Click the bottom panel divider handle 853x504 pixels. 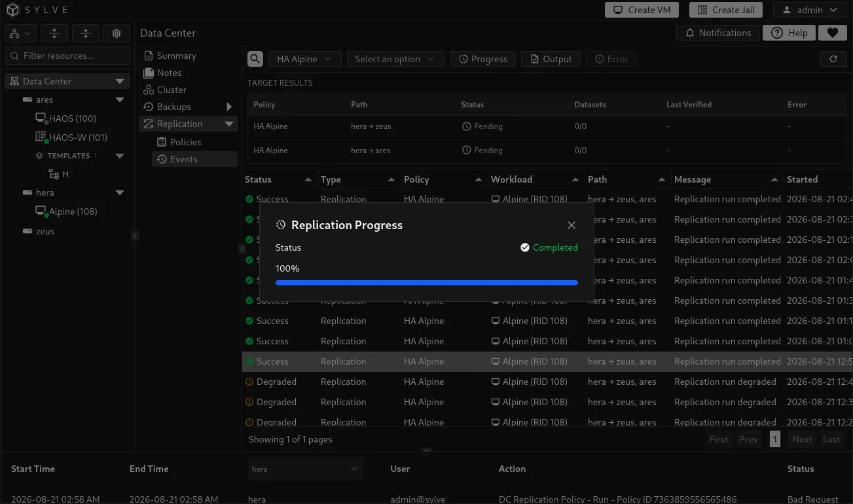pyautogui.click(x=427, y=450)
